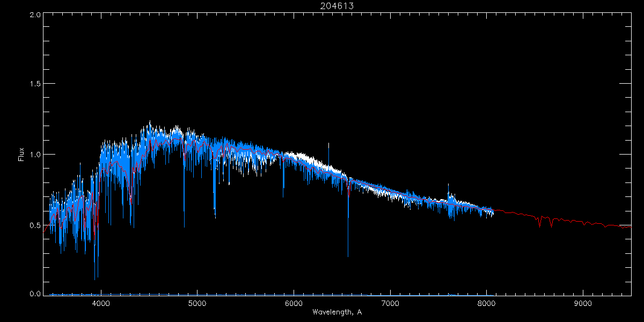This screenshot has height=322, width=644.
Task: Click the 0.5 flux tick label
Action: [x=36, y=225]
